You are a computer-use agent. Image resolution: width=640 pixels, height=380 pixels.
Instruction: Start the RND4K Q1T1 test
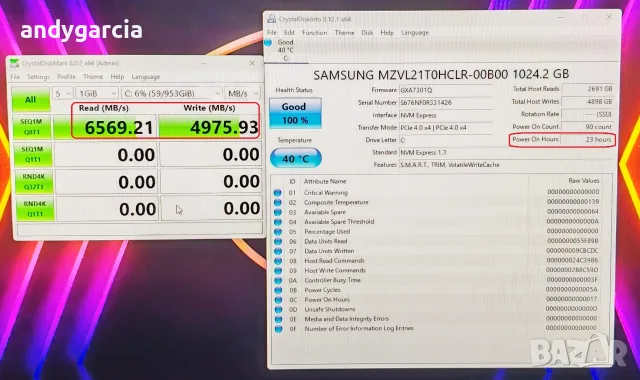click(x=35, y=209)
